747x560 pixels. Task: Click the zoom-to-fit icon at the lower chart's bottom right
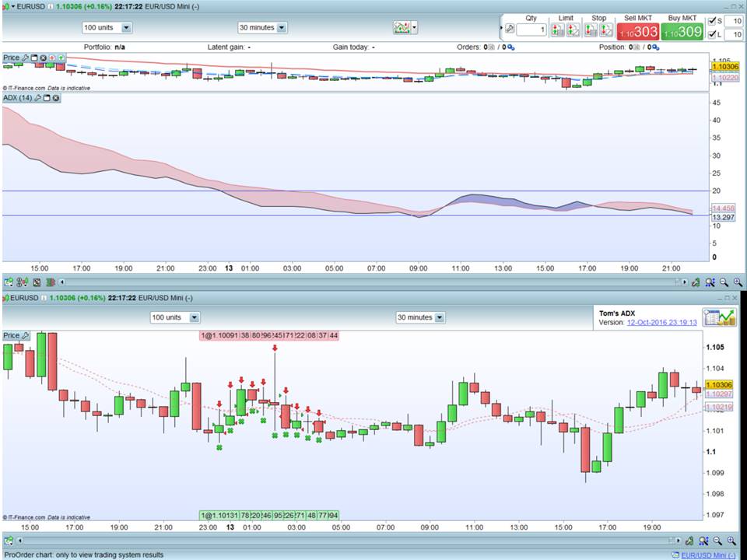703,541
